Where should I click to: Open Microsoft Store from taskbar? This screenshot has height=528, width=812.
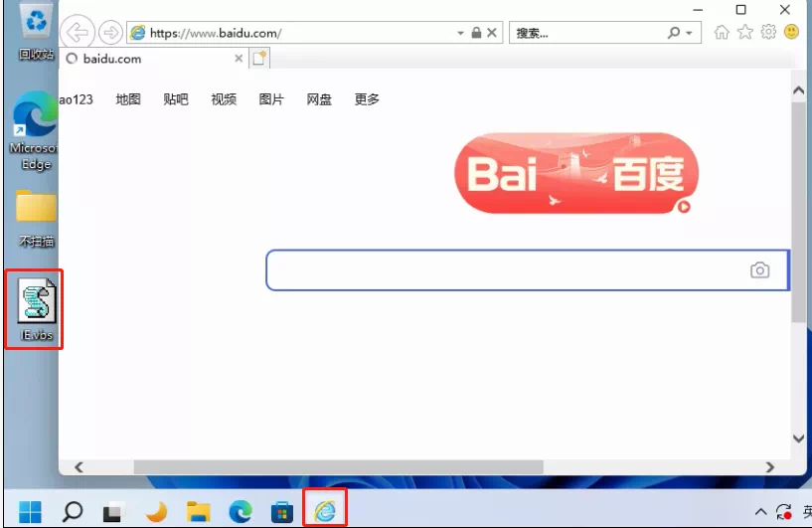[x=282, y=512]
